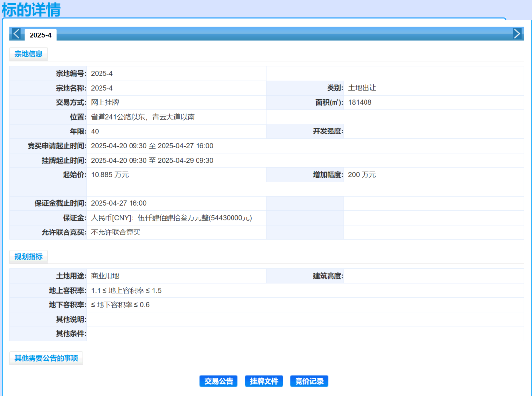Click the 竞买申请起止时间 date range value

[x=152, y=146]
